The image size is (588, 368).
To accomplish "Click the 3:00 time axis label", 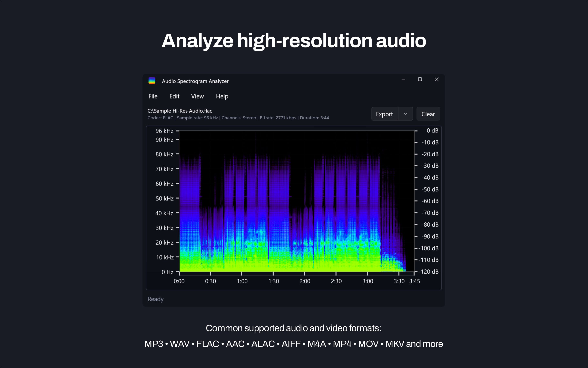I will coord(368,281).
